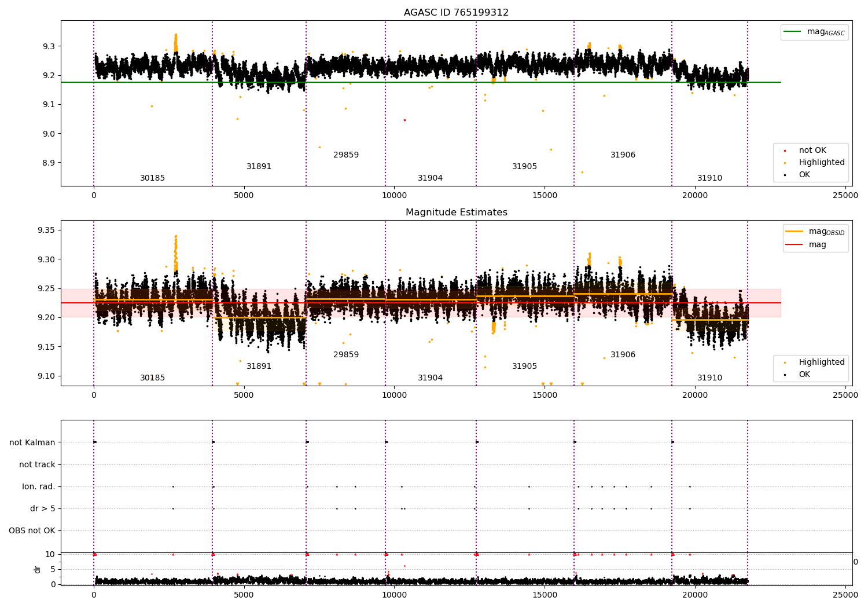Click obsid label 31891 in the top plot
The width and height of the screenshot is (868, 608).
tap(259, 167)
